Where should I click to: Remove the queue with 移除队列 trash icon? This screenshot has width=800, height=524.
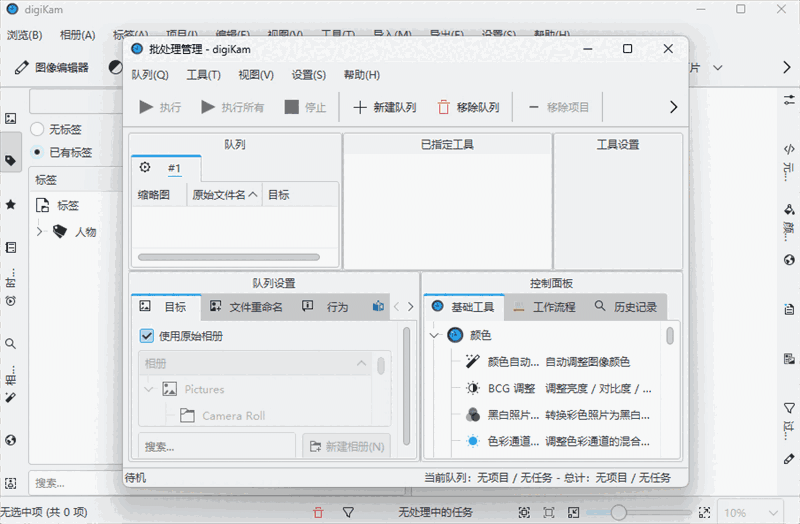[443, 107]
